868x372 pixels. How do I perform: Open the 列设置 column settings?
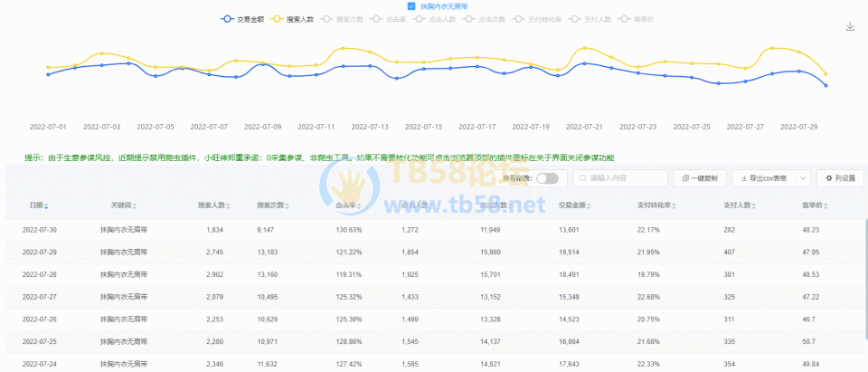[839, 178]
